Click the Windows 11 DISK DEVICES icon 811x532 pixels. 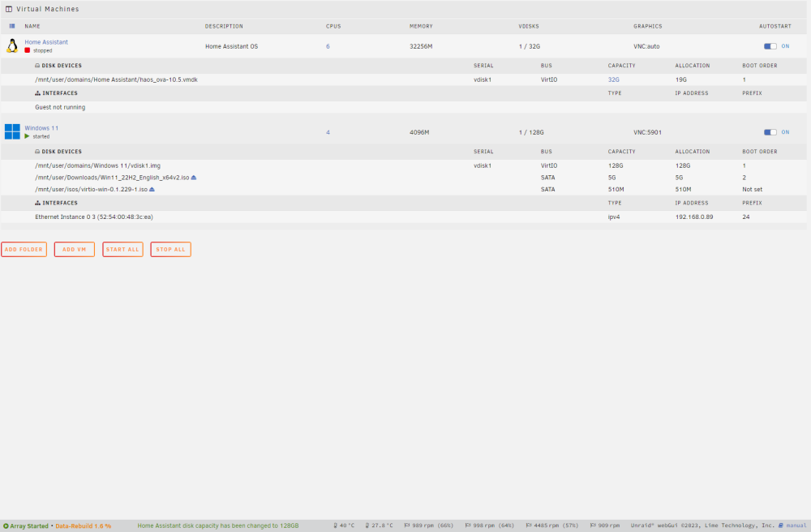[x=37, y=152]
